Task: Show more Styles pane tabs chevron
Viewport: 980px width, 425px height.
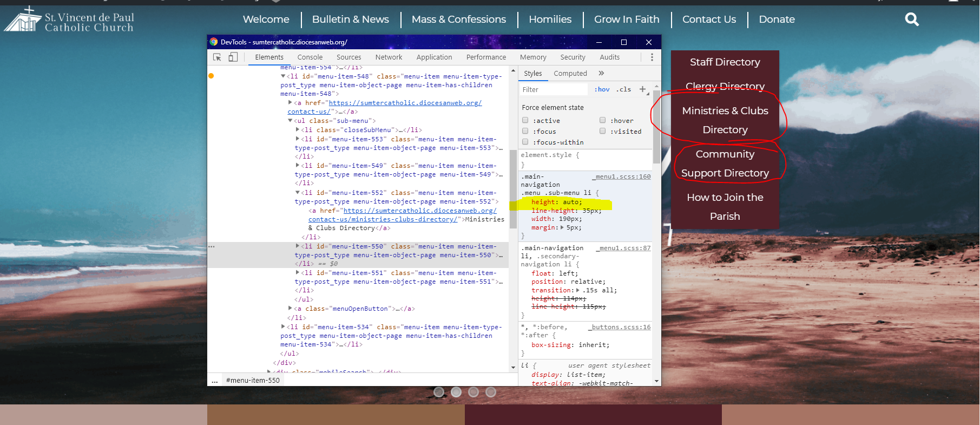Action: click(x=601, y=73)
